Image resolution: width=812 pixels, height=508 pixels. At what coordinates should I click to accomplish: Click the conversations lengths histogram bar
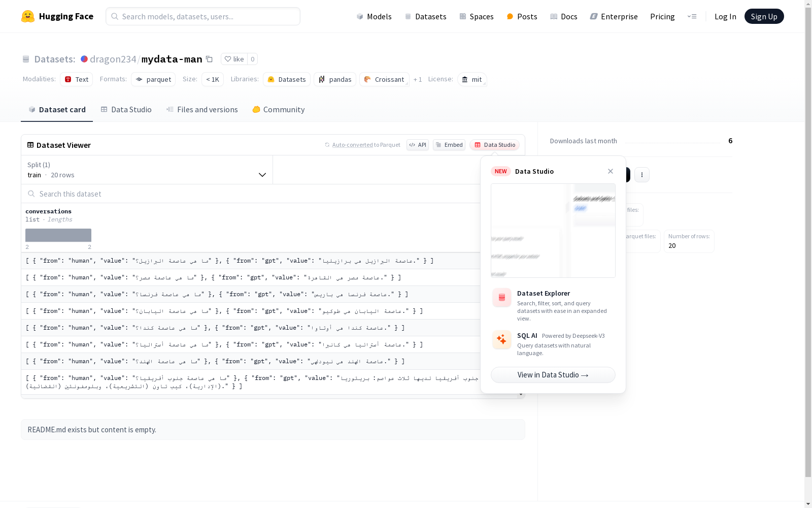click(58, 235)
